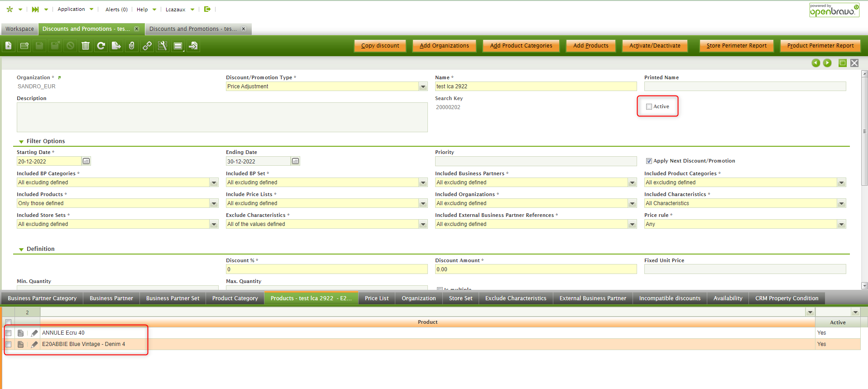The width and height of the screenshot is (868, 389).
Task: Open the Lcazaux user menu
Action: [x=180, y=10]
